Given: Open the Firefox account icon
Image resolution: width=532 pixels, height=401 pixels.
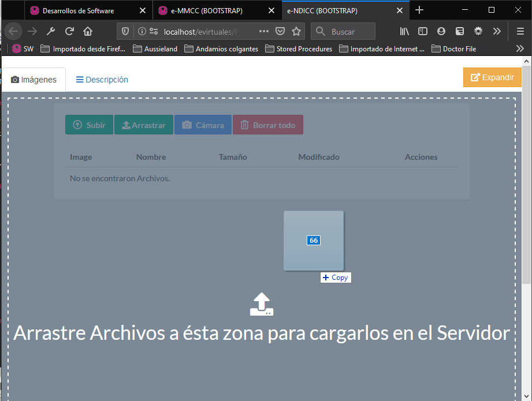Looking at the screenshot, I should pyautogui.click(x=441, y=31).
